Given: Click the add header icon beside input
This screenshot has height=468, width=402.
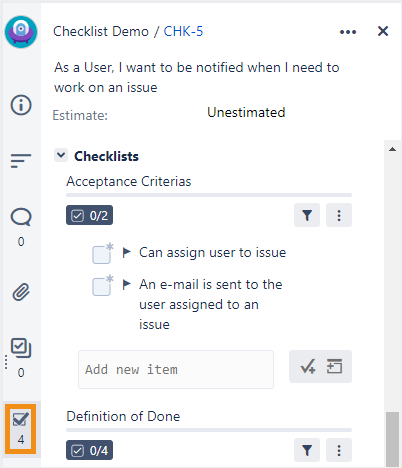Looking at the screenshot, I should (334, 366).
